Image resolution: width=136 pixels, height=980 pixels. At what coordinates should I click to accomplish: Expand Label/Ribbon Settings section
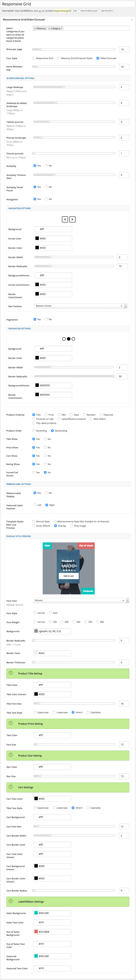pyautogui.click(x=68, y=902)
